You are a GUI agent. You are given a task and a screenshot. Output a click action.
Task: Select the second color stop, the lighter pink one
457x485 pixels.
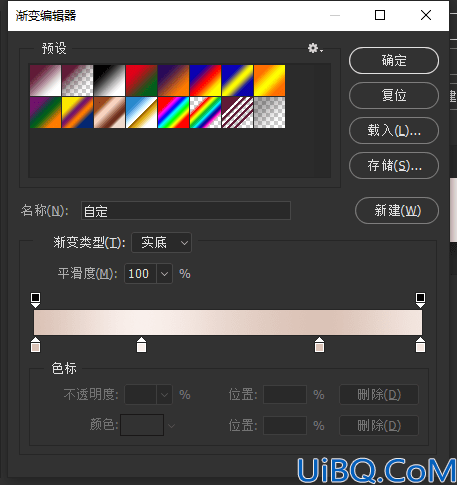(x=141, y=345)
